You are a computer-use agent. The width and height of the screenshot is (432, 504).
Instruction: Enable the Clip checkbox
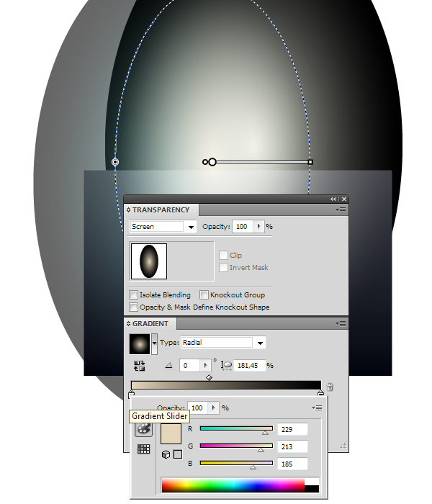point(223,255)
